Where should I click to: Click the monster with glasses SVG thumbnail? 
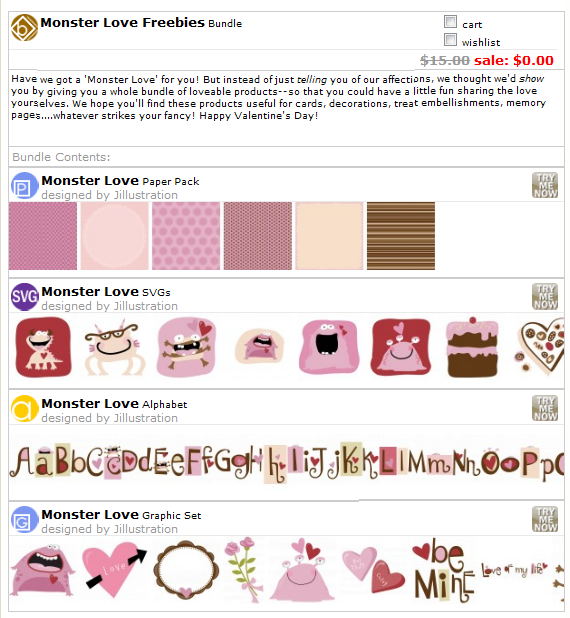click(x=114, y=348)
